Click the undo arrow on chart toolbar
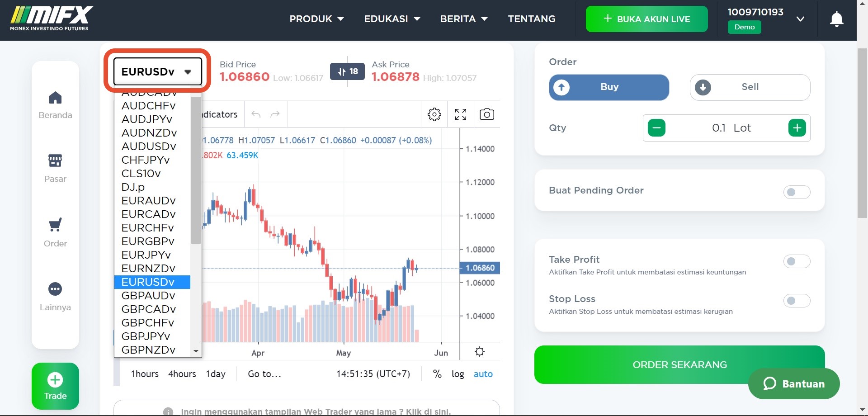This screenshot has width=868, height=416. coord(256,114)
